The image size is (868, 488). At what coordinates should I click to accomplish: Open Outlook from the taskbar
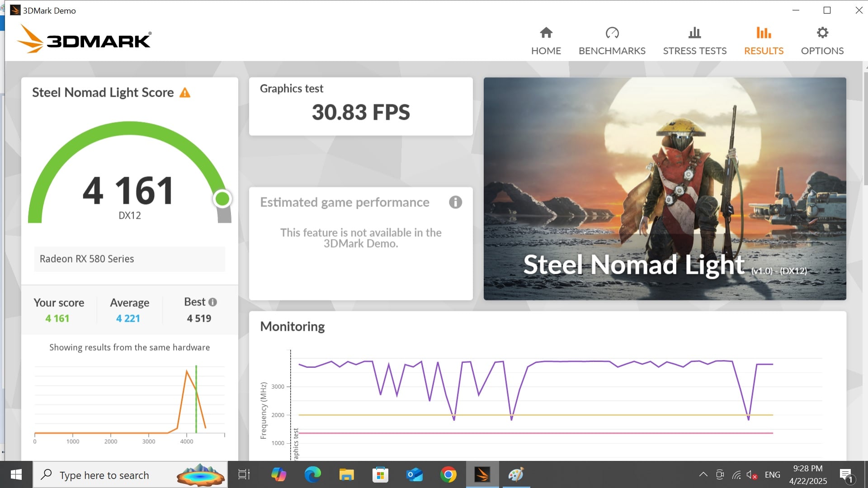tap(414, 474)
